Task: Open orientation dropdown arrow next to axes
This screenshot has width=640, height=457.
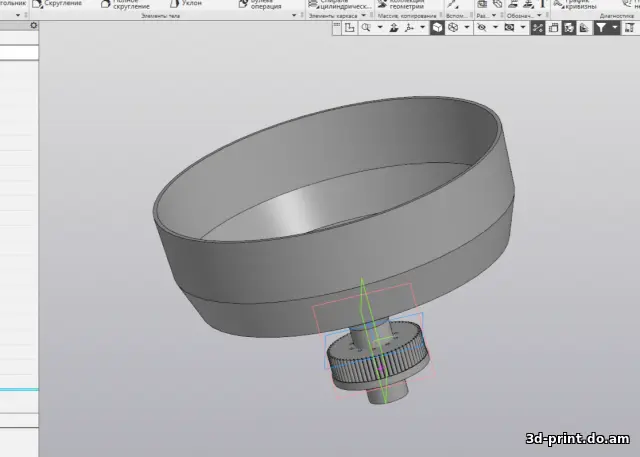Action: (422, 28)
